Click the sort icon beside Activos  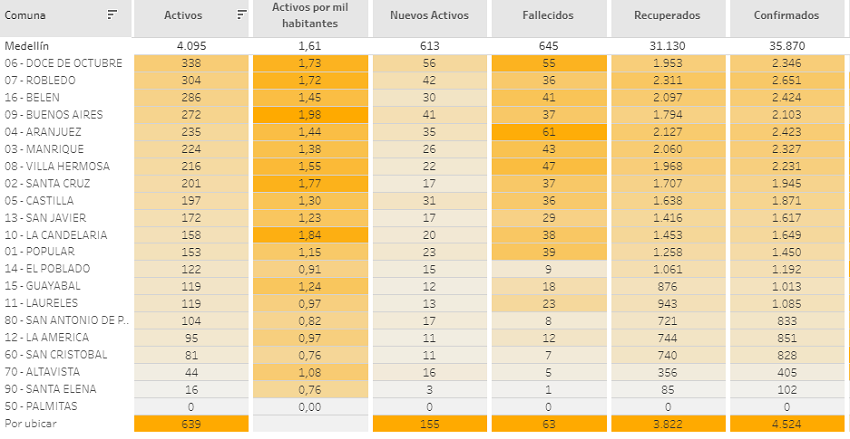click(x=241, y=15)
